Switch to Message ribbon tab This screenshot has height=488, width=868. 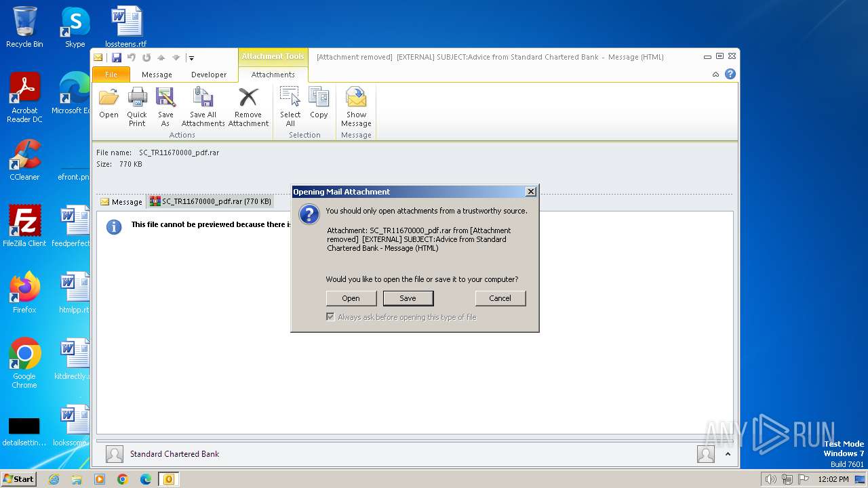click(x=157, y=75)
